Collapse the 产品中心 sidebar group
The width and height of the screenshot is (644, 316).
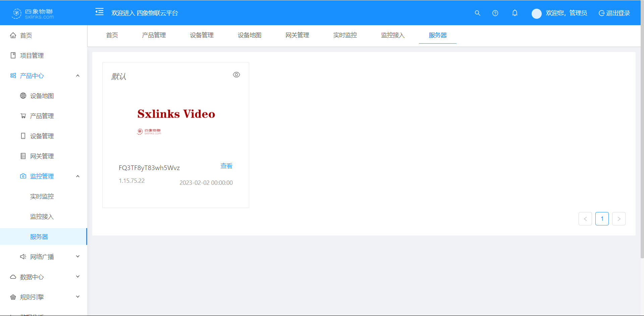(x=78, y=75)
